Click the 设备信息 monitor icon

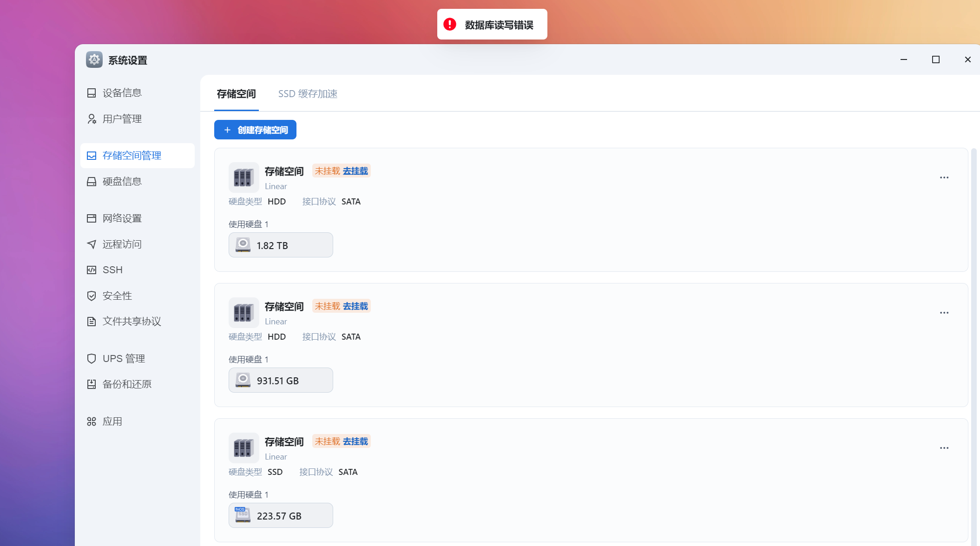coord(92,93)
